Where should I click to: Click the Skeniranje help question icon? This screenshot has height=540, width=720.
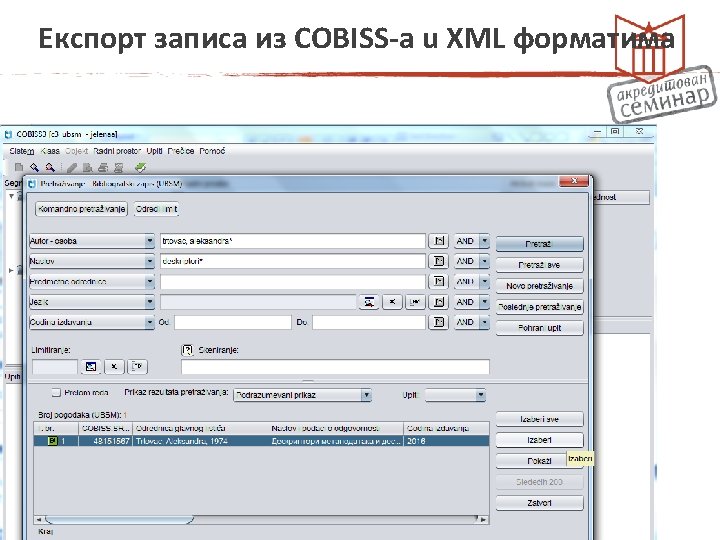[x=187, y=350]
